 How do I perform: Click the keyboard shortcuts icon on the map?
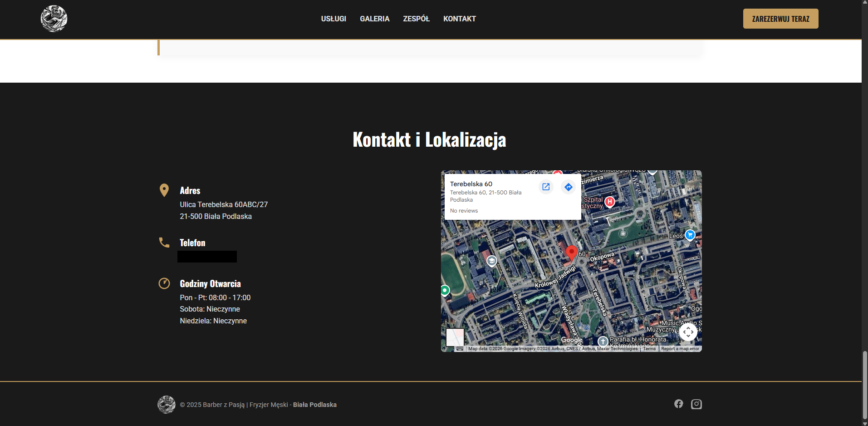[x=460, y=348]
